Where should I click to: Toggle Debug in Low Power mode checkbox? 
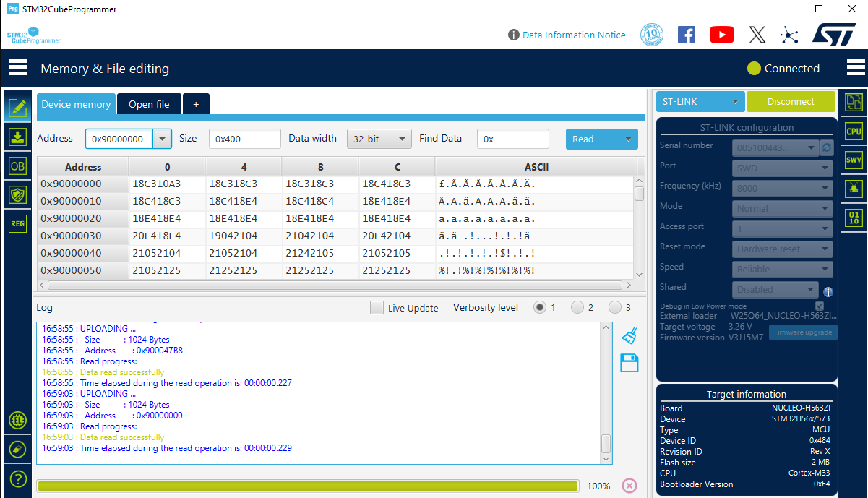[820, 306]
